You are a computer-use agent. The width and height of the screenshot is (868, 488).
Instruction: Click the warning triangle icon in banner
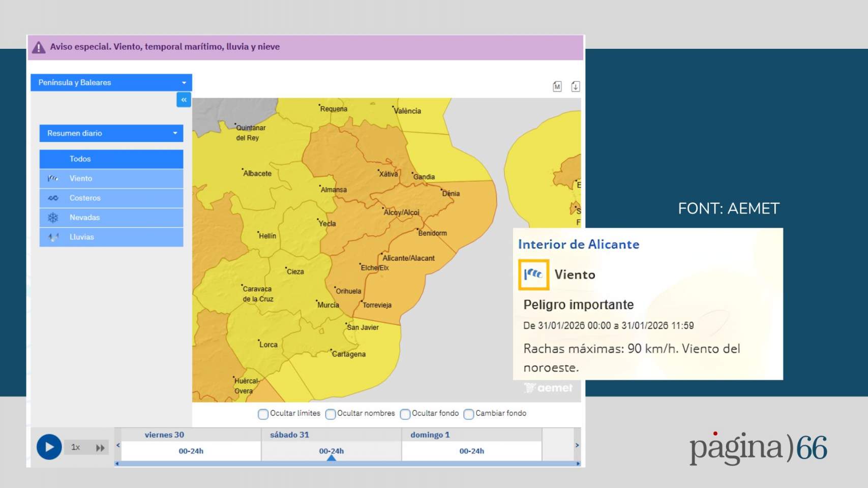39,47
